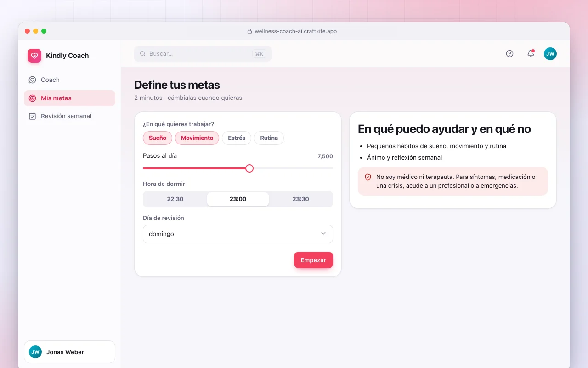Click the target icon beside Mis metas

pos(32,98)
